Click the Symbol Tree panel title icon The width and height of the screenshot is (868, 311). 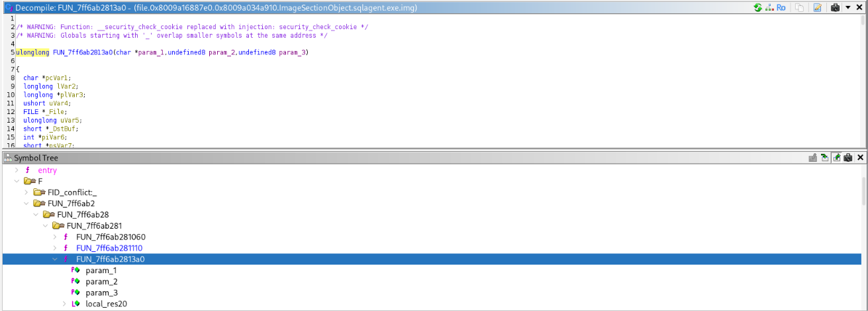[x=8, y=158]
